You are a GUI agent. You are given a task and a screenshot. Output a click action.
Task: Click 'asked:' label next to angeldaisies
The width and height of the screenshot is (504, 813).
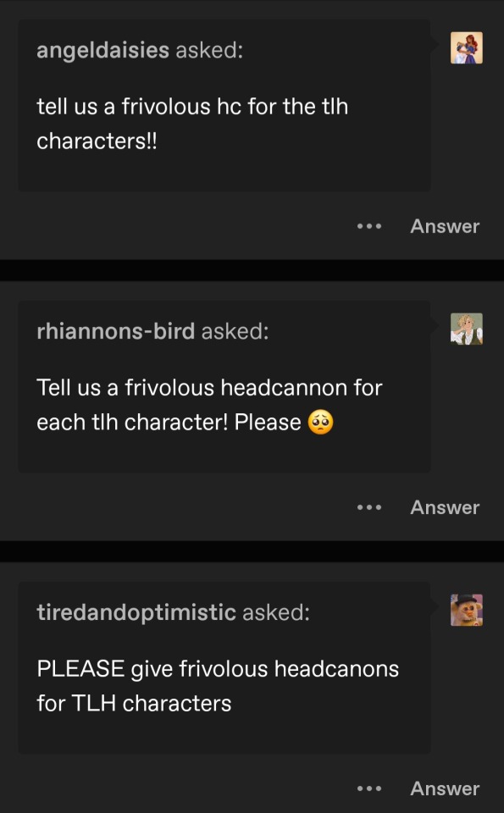(209, 51)
